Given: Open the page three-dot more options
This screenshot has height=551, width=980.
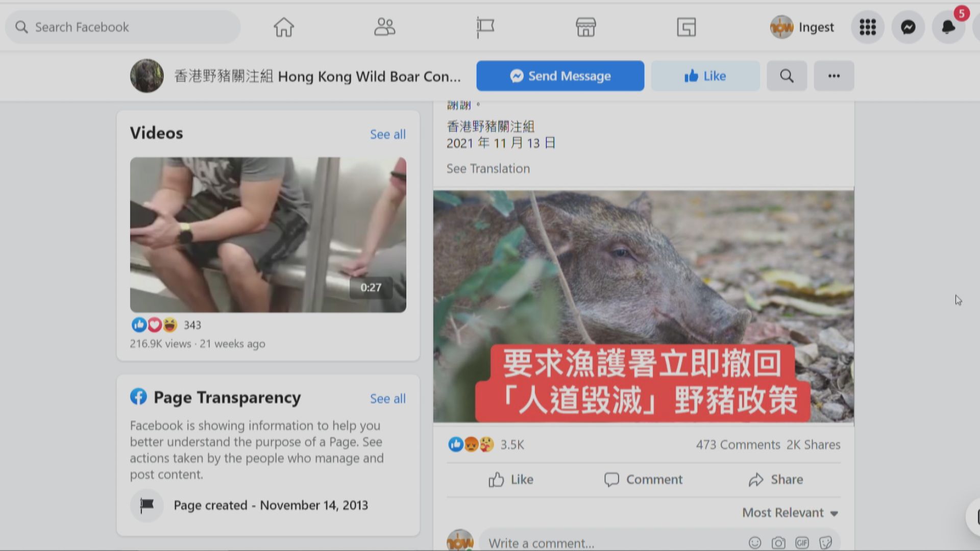Looking at the screenshot, I should (834, 76).
